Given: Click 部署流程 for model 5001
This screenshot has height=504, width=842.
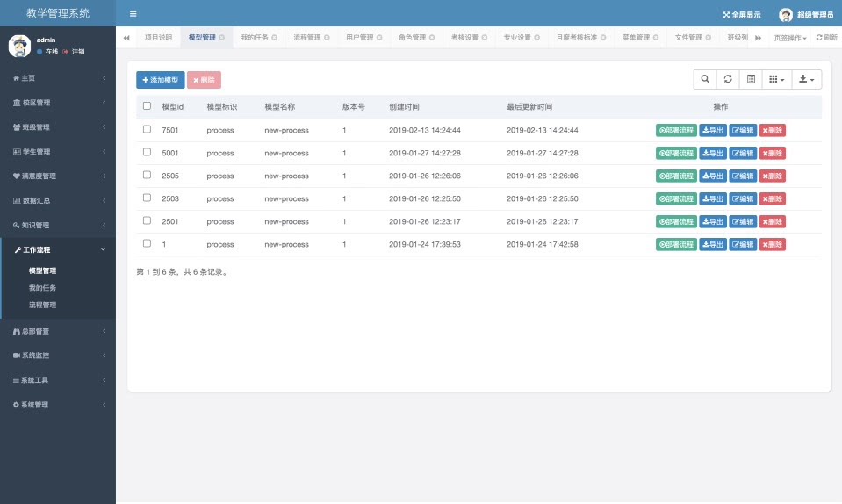Looking at the screenshot, I should click(675, 153).
